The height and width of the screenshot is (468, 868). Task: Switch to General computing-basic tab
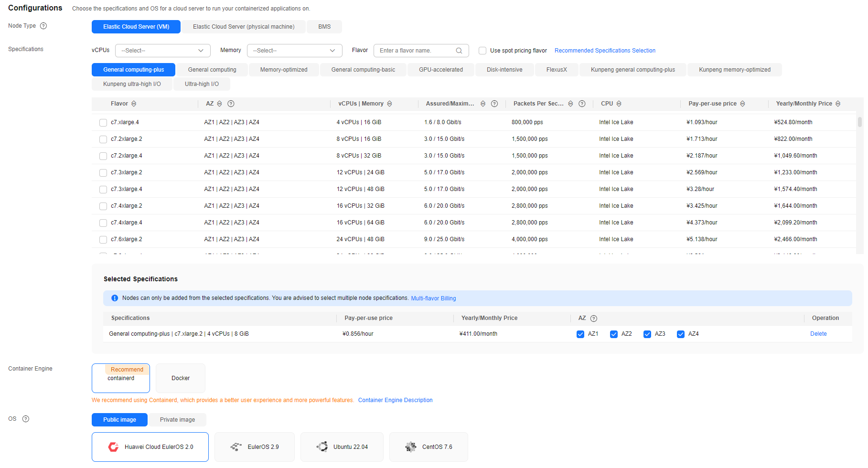click(363, 70)
